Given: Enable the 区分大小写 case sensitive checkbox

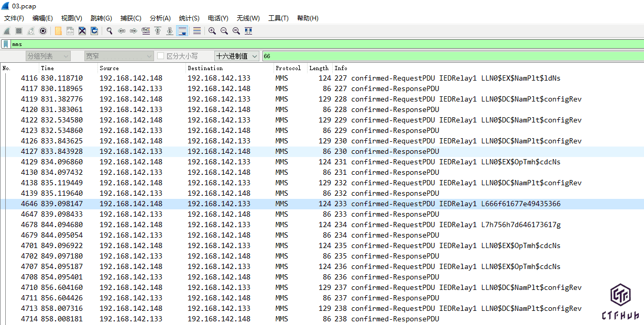Looking at the screenshot, I should 161,56.
